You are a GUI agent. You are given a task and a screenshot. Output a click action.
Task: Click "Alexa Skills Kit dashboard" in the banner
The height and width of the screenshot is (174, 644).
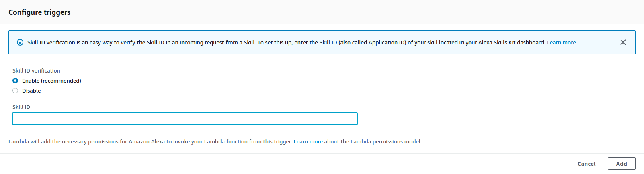pos(511,42)
